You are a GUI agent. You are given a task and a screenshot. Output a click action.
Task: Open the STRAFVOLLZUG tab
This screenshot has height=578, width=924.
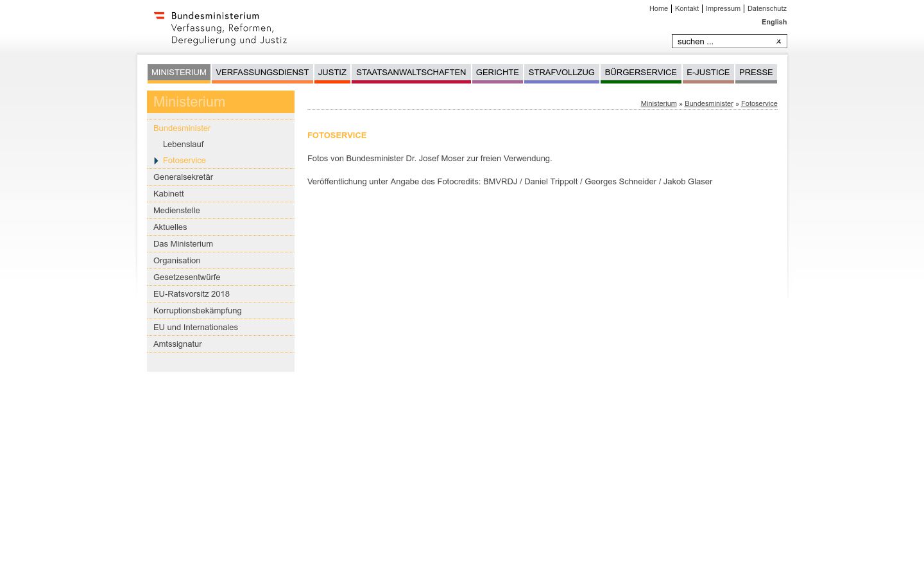point(561,73)
